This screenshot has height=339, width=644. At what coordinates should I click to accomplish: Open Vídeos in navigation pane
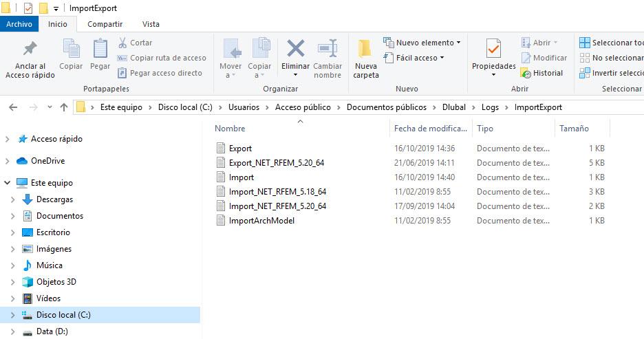pos(48,298)
